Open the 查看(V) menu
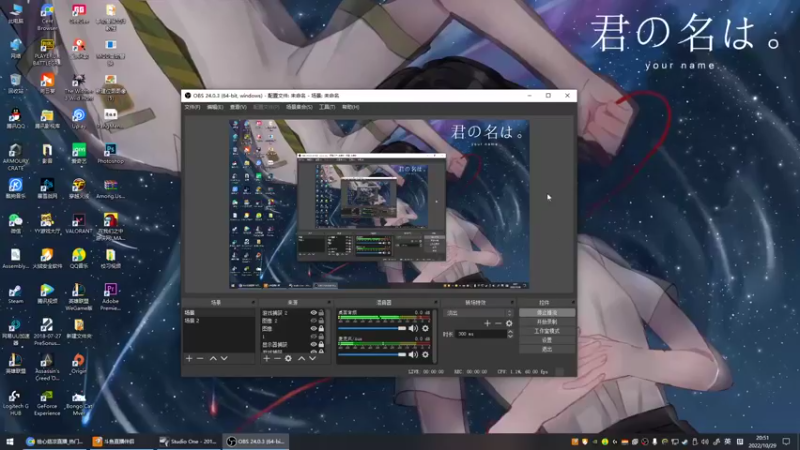Viewport: 800px width, 450px height. pos(238,107)
